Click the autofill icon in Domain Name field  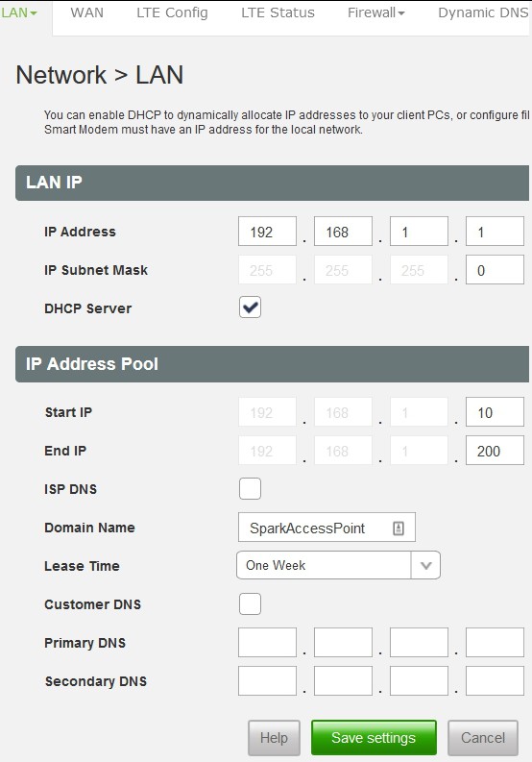pyautogui.click(x=399, y=528)
